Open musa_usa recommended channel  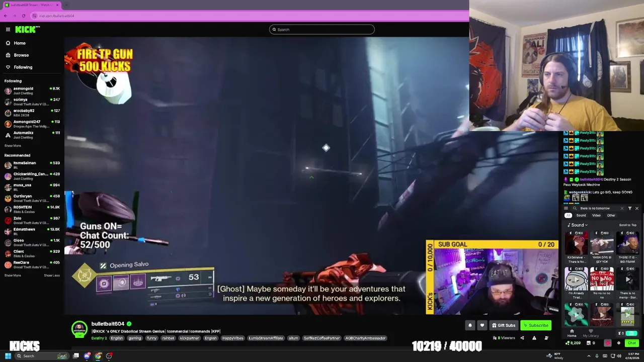pyautogui.click(x=32, y=187)
